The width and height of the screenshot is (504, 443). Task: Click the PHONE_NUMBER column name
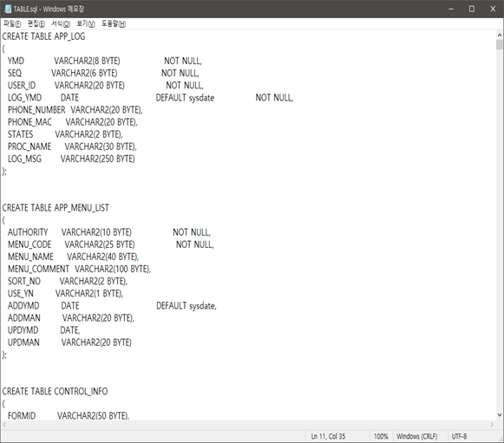point(36,110)
